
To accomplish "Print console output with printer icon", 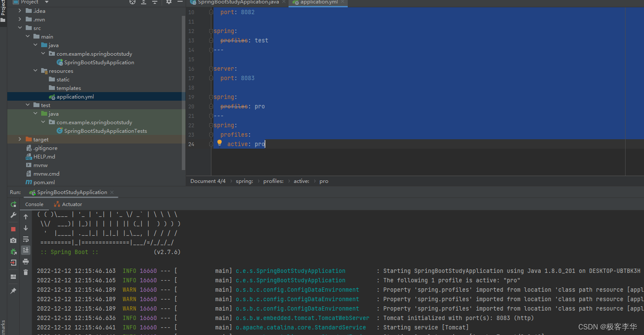I will (26, 261).
